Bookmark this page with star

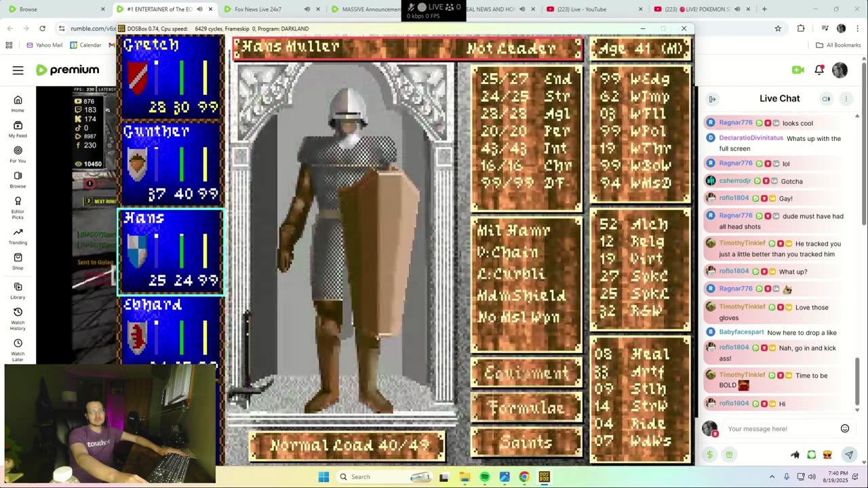778,28
